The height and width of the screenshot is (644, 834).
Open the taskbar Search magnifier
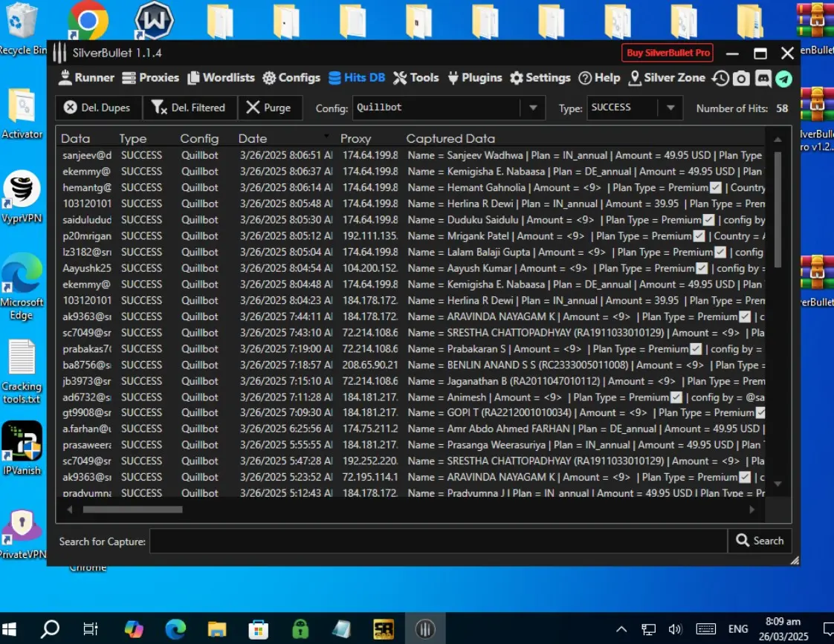tap(50, 629)
